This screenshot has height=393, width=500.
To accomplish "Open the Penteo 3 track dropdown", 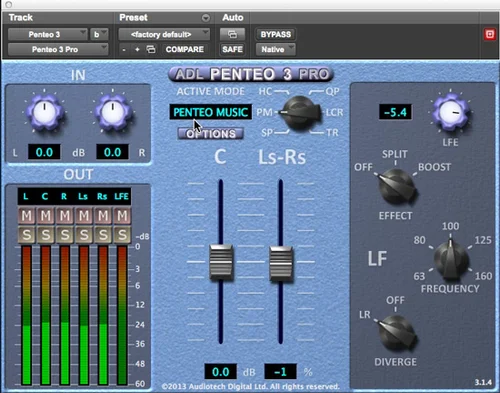I will 47,34.
